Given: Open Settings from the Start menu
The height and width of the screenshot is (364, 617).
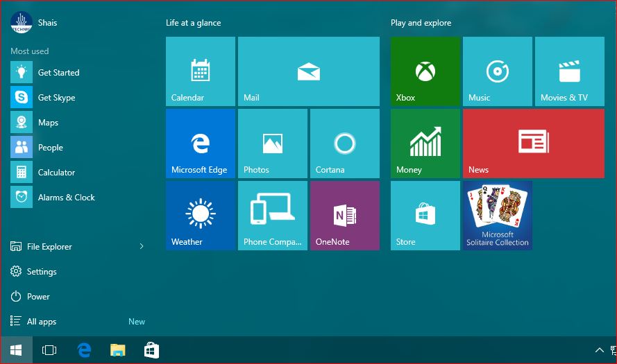Looking at the screenshot, I should coord(33,271).
